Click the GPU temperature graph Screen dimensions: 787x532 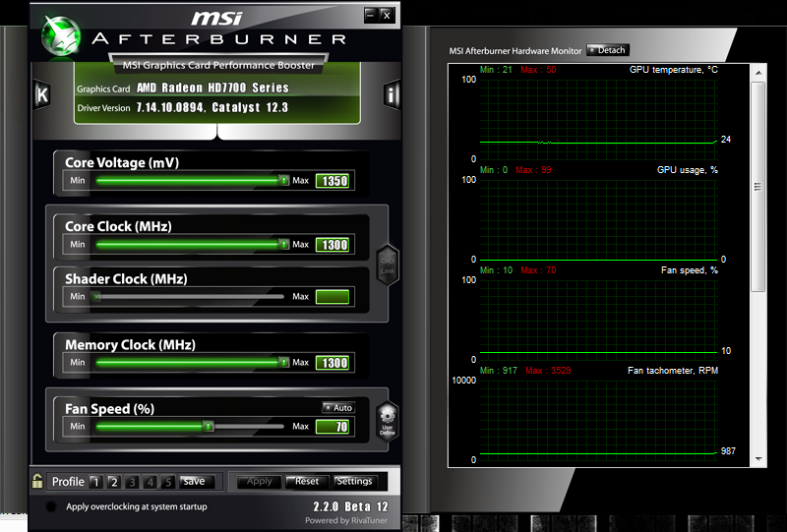pyautogui.click(x=599, y=119)
